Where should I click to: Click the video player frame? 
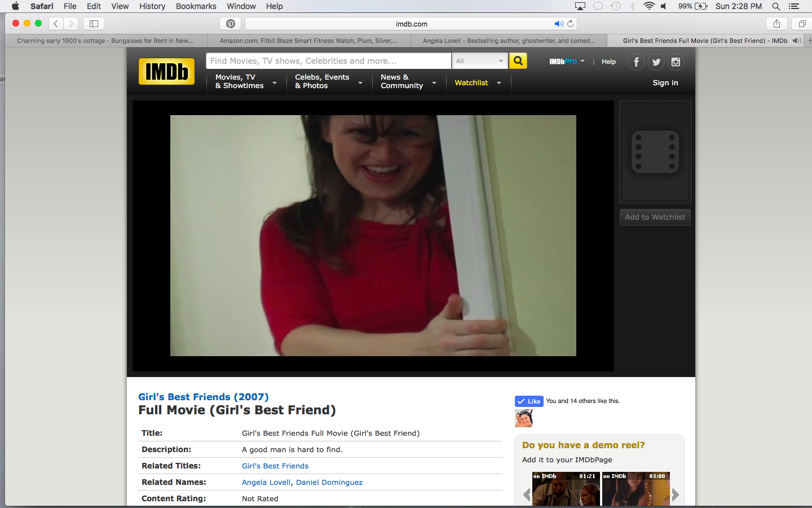coord(373,235)
